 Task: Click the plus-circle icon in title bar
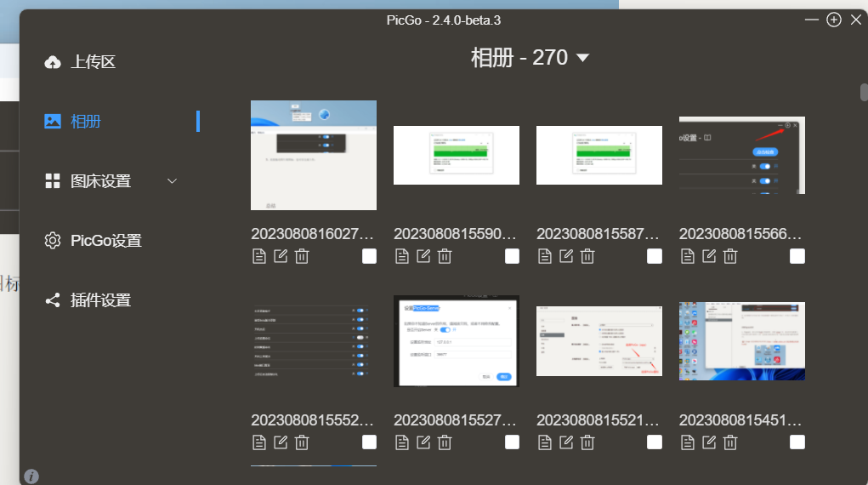(x=834, y=20)
